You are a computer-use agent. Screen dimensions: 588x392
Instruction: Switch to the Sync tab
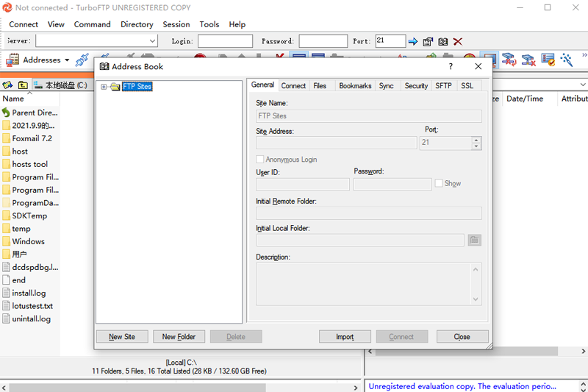[386, 86]
